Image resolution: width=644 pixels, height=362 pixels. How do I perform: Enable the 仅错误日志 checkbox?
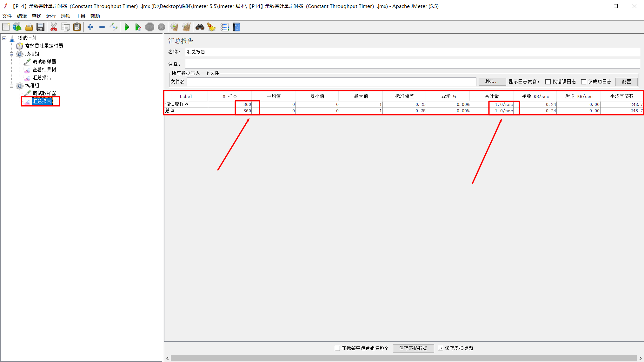[x=548, y=82]
